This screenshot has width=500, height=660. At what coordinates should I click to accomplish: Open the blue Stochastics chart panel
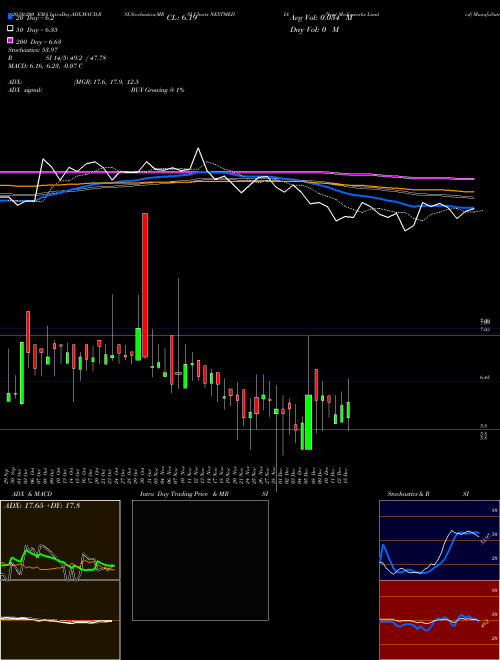(x=439, y=540)
